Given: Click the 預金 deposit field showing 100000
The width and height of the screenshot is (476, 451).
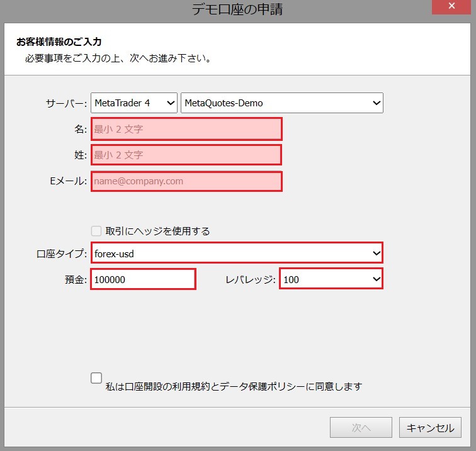Looking at the screenshot, I should pos(143,279).
